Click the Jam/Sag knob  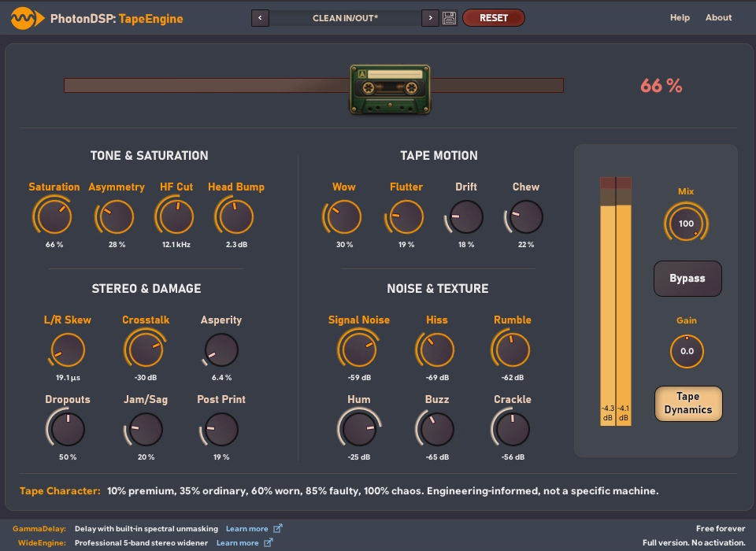(146, 430)
